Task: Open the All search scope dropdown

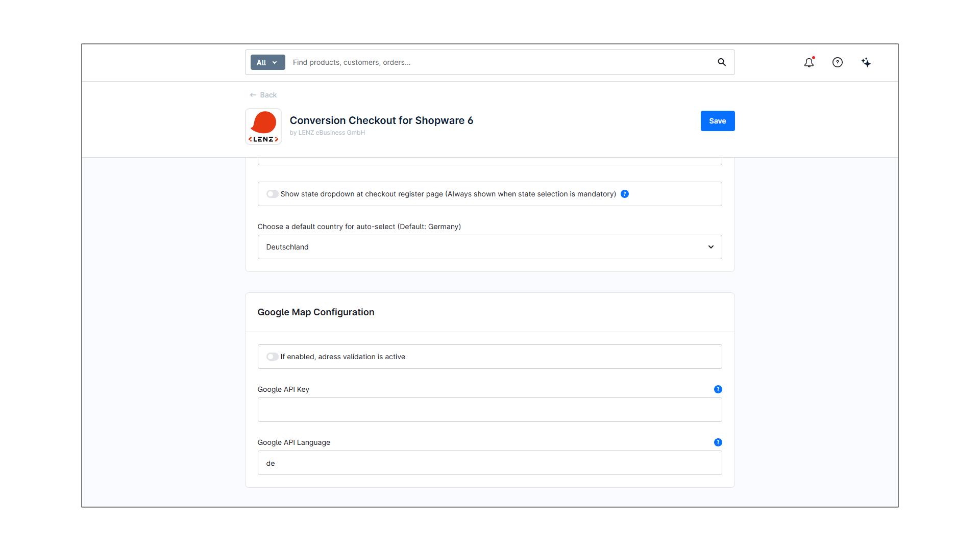Action: click(x=267, y=62)
